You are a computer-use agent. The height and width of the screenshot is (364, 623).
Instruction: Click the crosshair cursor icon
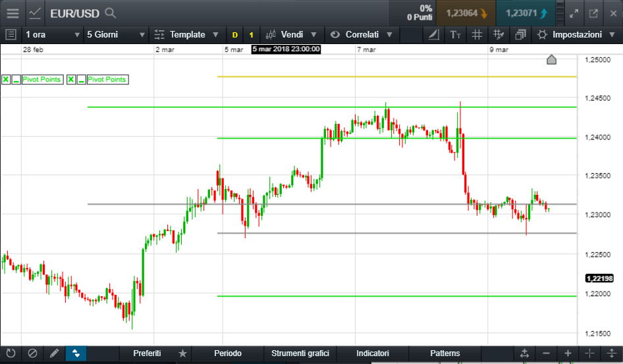[x=589, y=353]
